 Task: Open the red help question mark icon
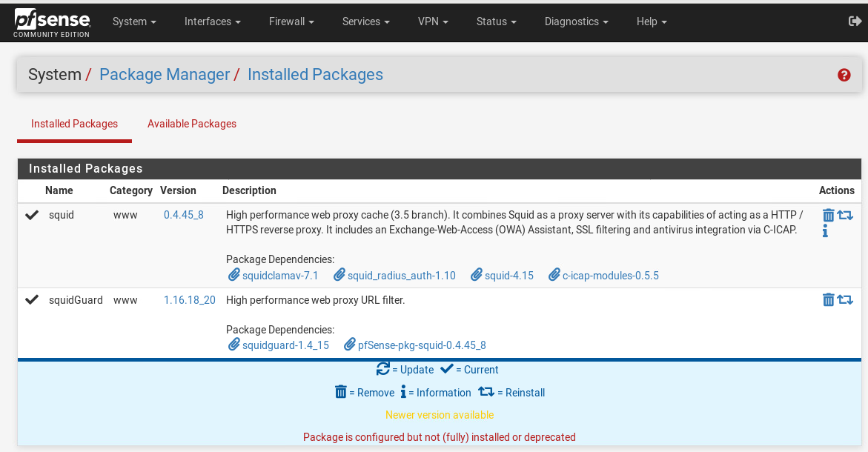[x=844, y=76]
